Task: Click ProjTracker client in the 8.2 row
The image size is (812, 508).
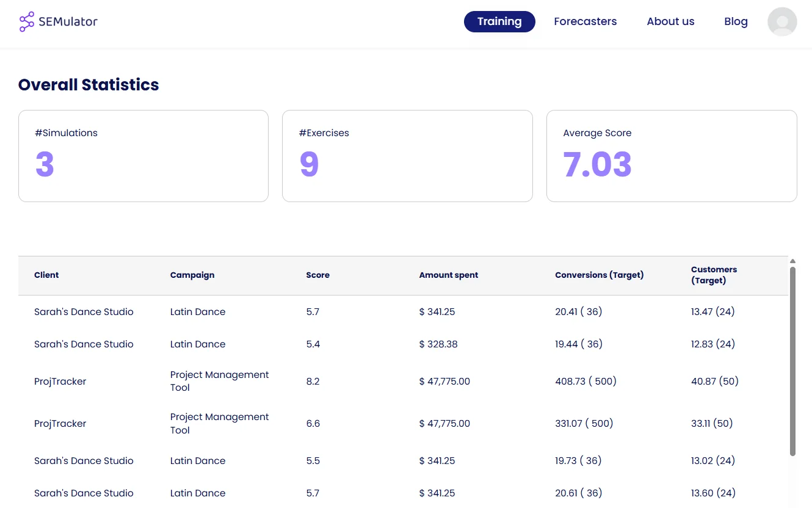Action: pos(60,382)
